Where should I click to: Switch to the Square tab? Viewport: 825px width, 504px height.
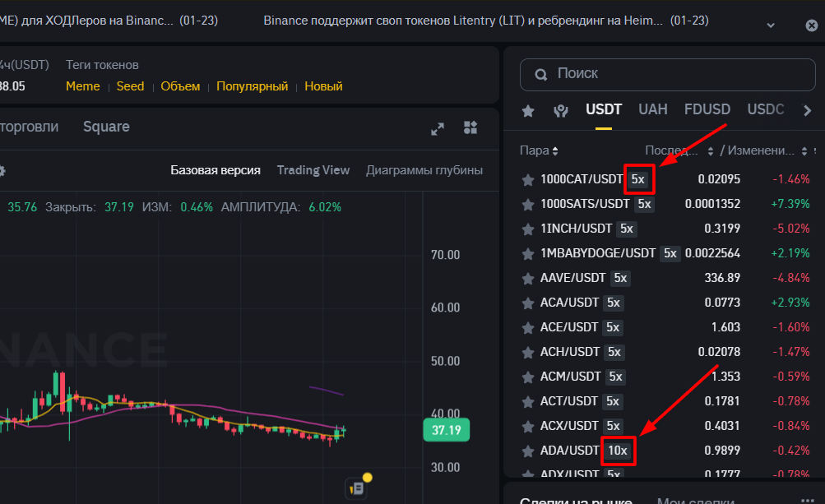coord(106,127)
